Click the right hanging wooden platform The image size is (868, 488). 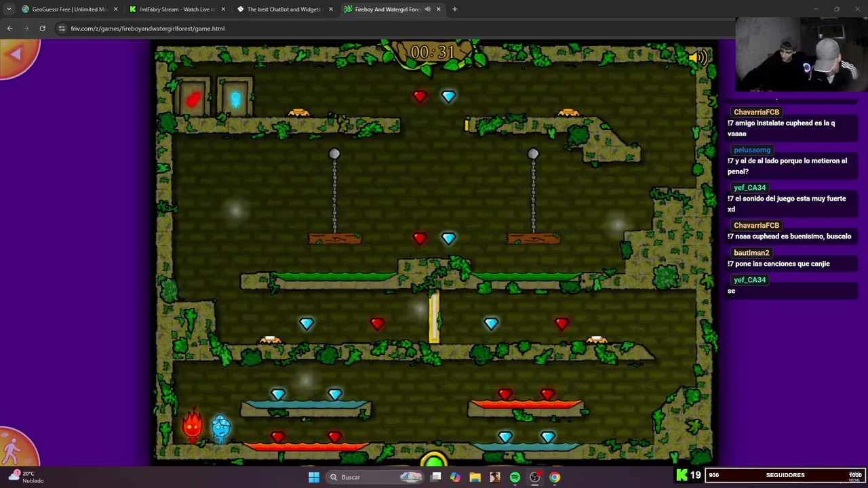click(x=534, y=239)
